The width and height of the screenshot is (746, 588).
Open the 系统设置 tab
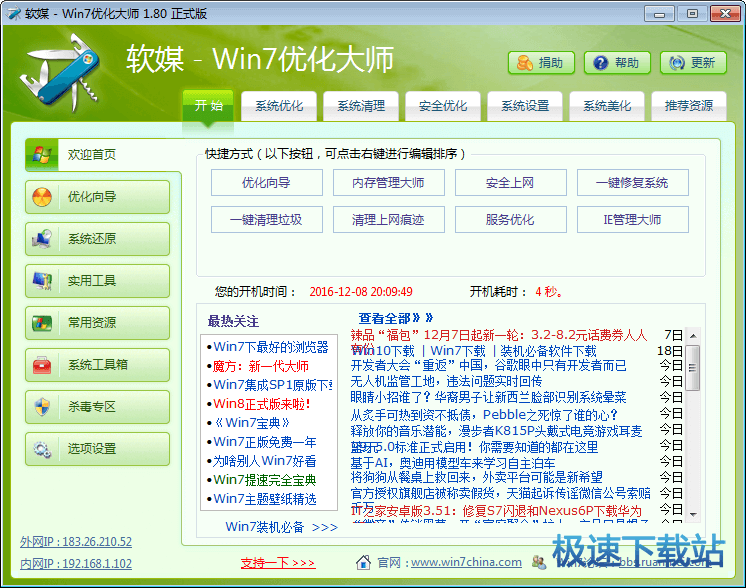tap(525, 106)
